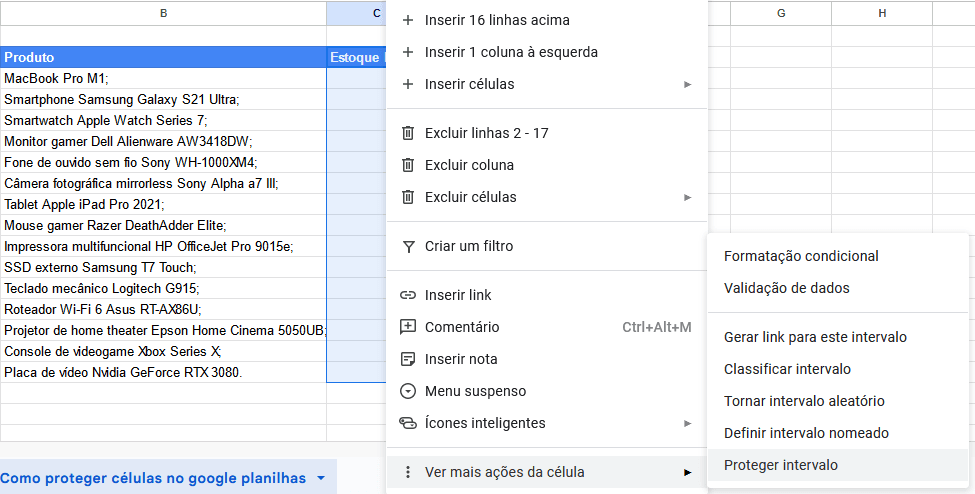975x494 pixels.
Task: Expand the Excluir células submenu arrow
Action: pos(687,197)
